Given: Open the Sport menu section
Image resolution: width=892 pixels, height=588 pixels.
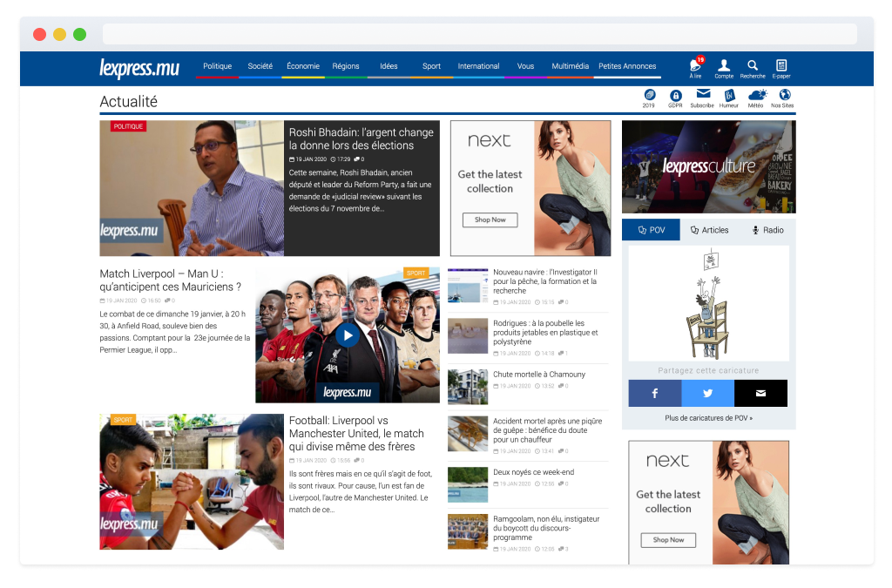Looking at the screenshot, I should 431,66.
